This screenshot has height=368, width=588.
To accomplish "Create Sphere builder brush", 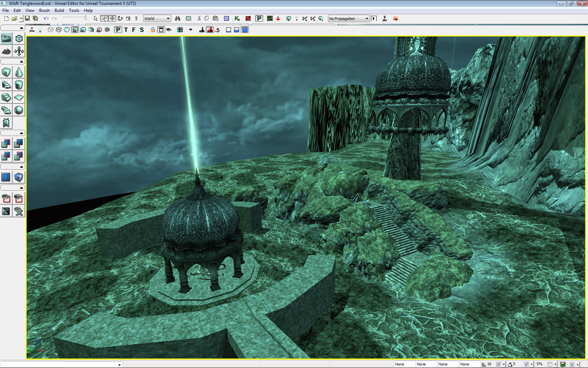I will coord(19,110).
